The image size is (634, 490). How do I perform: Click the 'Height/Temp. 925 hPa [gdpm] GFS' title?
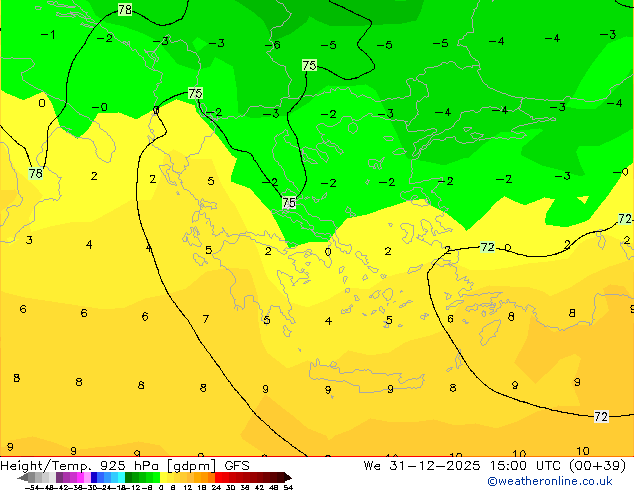tap(125, 466)
